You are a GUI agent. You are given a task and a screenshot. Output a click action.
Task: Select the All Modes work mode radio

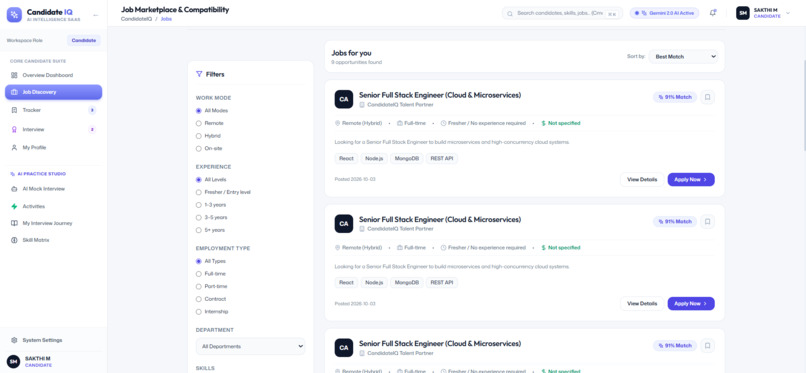coord(198,110)
